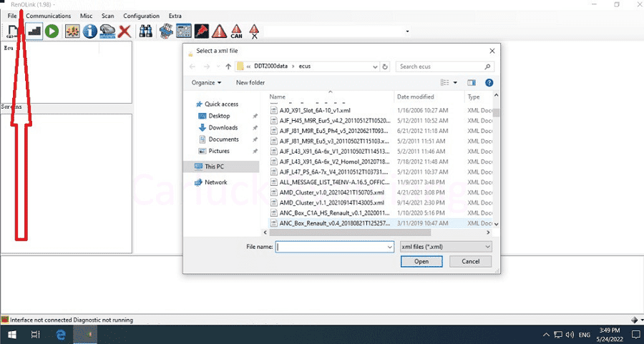
Task: Click the binoculars search icon
Action: pyautogui.click(x=145, y=31)
